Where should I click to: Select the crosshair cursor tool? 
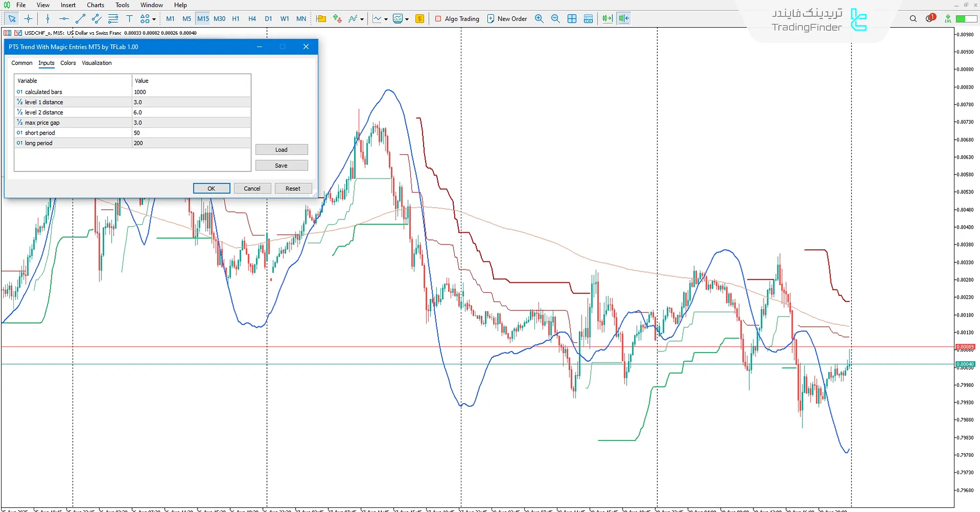coord(29,19)
